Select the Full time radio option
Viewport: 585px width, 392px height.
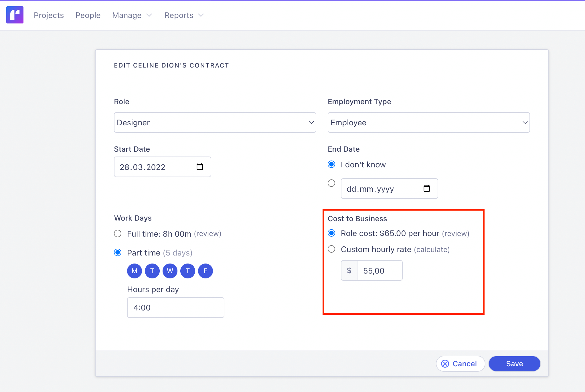coord(118,233)
